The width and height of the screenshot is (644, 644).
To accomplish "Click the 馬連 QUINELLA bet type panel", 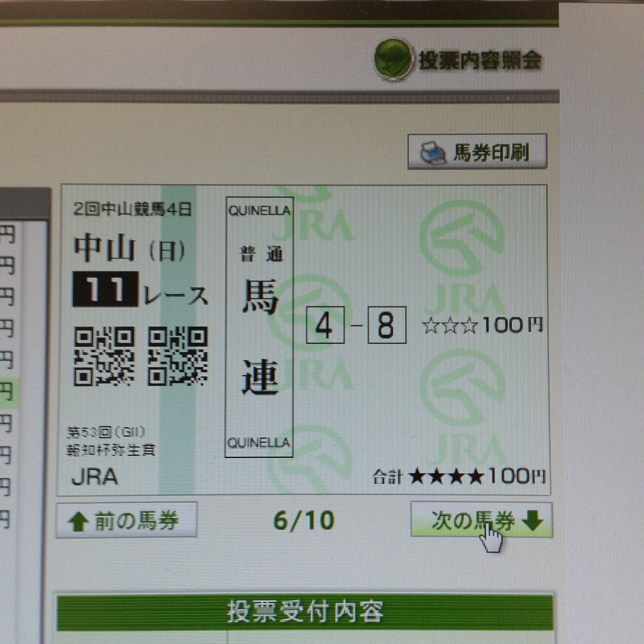I will pos(259,327).
